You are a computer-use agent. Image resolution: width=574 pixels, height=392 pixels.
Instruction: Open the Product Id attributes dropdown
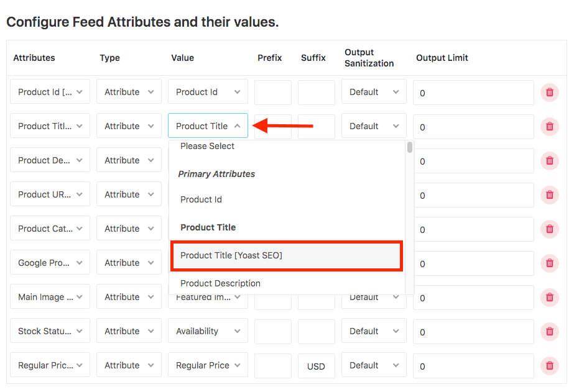tap(50, 91)
